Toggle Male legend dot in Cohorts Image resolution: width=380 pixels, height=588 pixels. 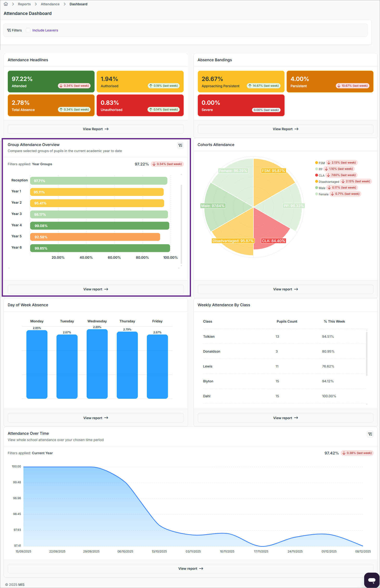pyautogui.click(x=316, y=188)
